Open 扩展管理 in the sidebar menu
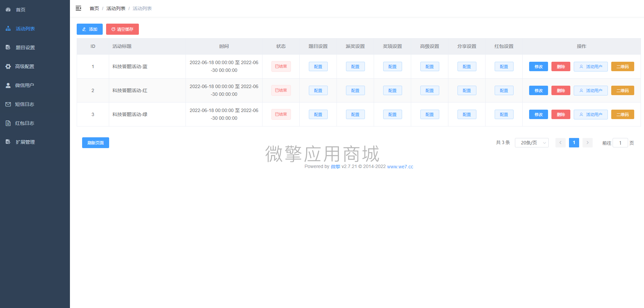Image resolution: width=644 pixels, height=308 pixels. click(x=35, y=142)
